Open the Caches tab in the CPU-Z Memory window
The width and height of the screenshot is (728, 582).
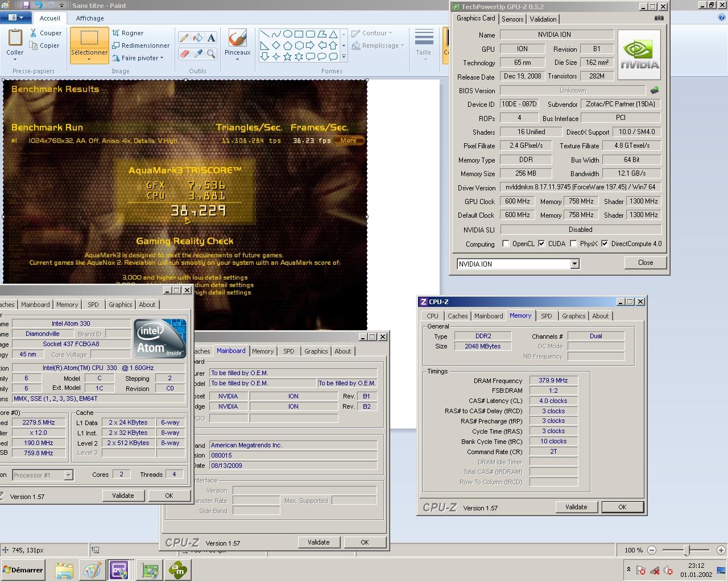pyautogui.click(x=457, y=316)
